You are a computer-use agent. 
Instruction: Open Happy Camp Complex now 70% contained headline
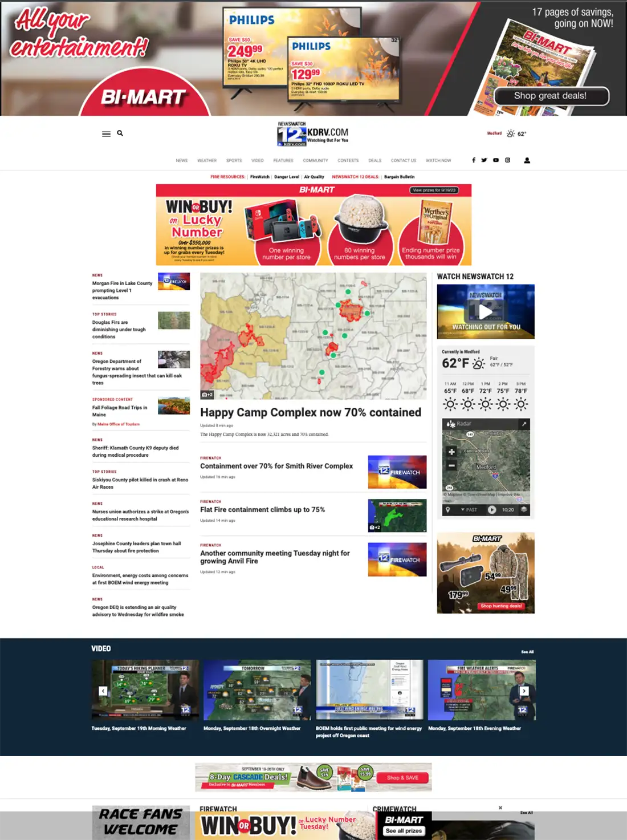click(311, 412)
